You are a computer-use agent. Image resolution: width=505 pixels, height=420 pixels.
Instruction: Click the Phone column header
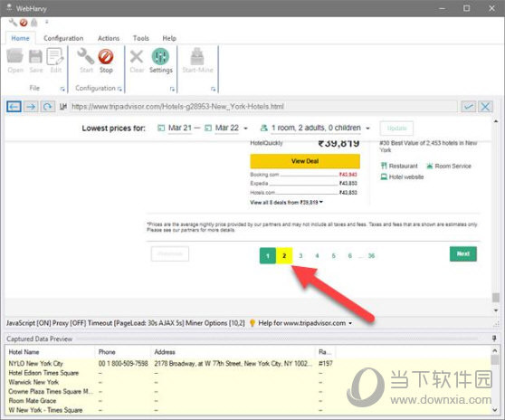click(x=123, y=352)
